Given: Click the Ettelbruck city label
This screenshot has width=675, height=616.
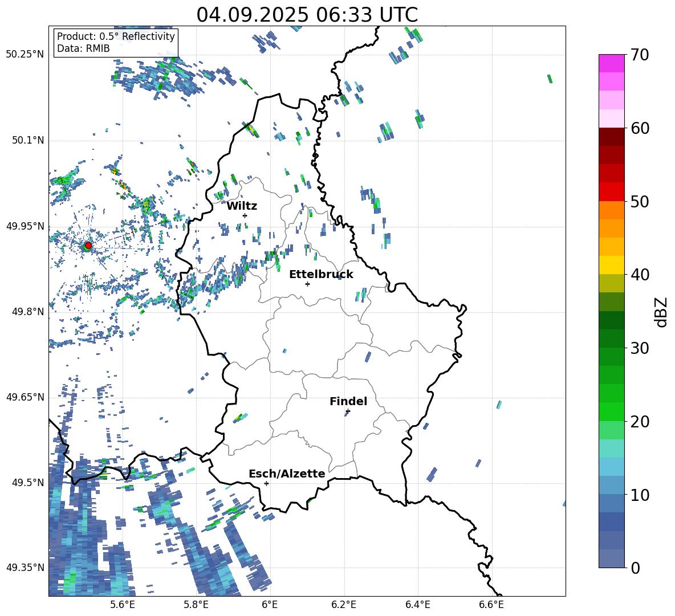Looking at the screenshot, I should point(321,275).
